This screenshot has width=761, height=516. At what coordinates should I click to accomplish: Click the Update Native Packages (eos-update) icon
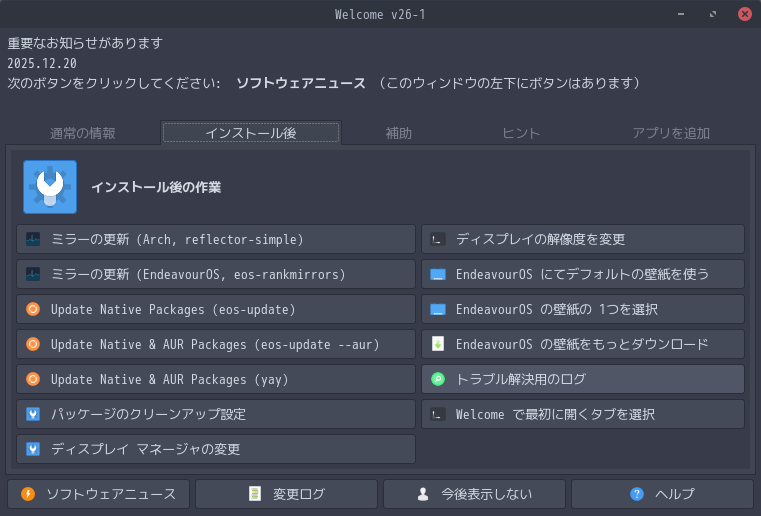pos(33,310)
